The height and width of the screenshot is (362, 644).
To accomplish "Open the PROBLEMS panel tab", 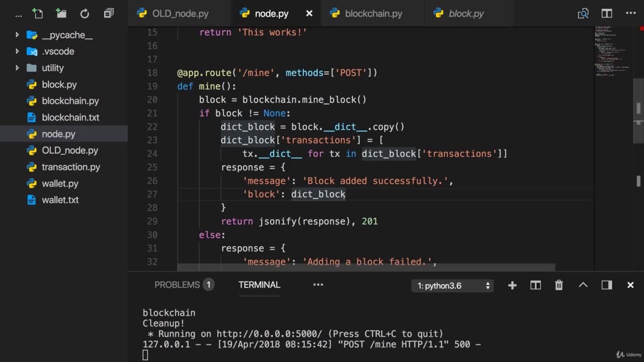I will [x=177, y=285].
